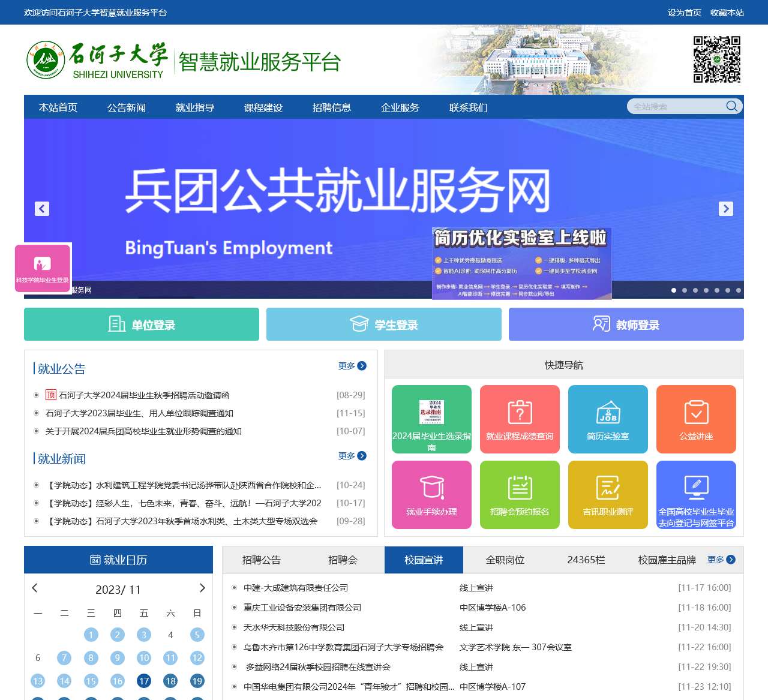Open 就业课程成绩查询 quick link tile
Viewport: 768px width, 700px height.
click(x=520, y=419)
